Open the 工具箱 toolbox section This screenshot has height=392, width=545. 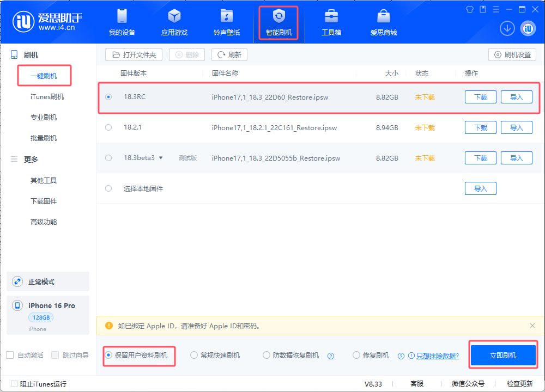coord(331,22)
